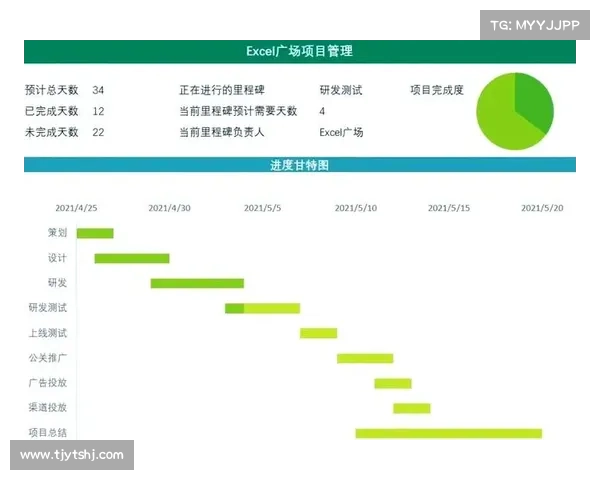Select the 预计总天数 value 34
The width and height of the screenshot is (600, 480).
(x=98, y=90)
